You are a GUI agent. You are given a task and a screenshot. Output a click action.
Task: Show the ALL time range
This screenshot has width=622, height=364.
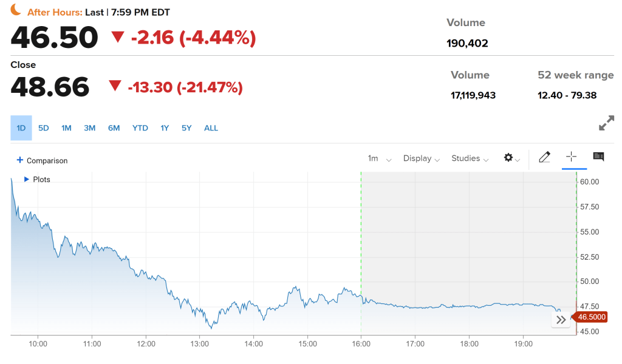pyautogui.click(x=211, y=128)
